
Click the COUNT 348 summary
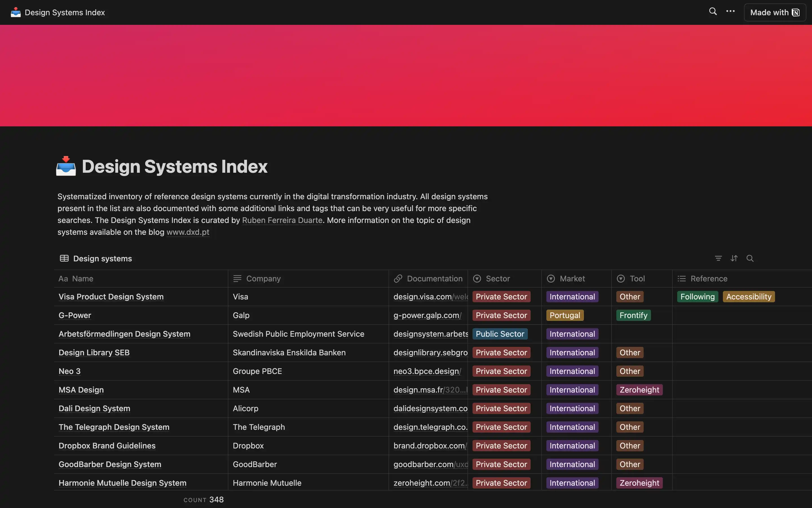click(204, 500)
